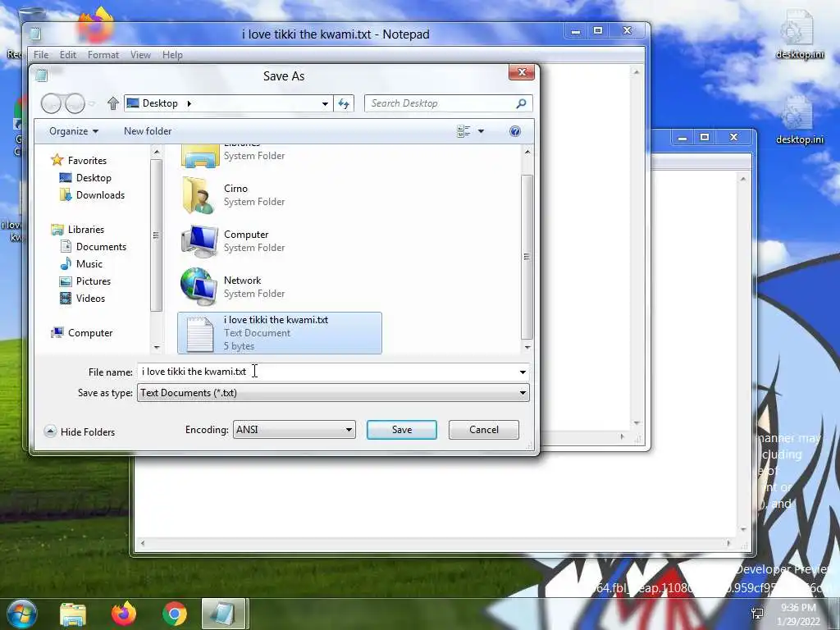This screenshot has width=840, height=630.
Task: Open File Explorer from the taskbar
Action: (x=73, y=614)
